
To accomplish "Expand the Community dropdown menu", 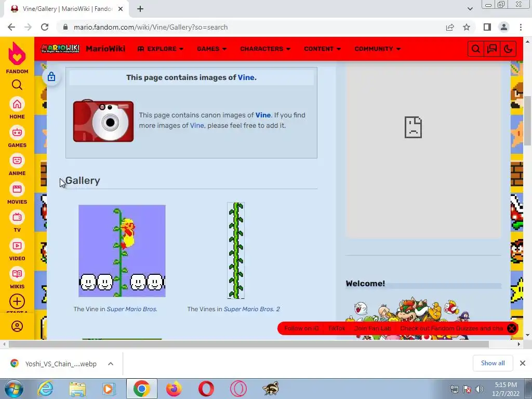I will tap(378, 49).
